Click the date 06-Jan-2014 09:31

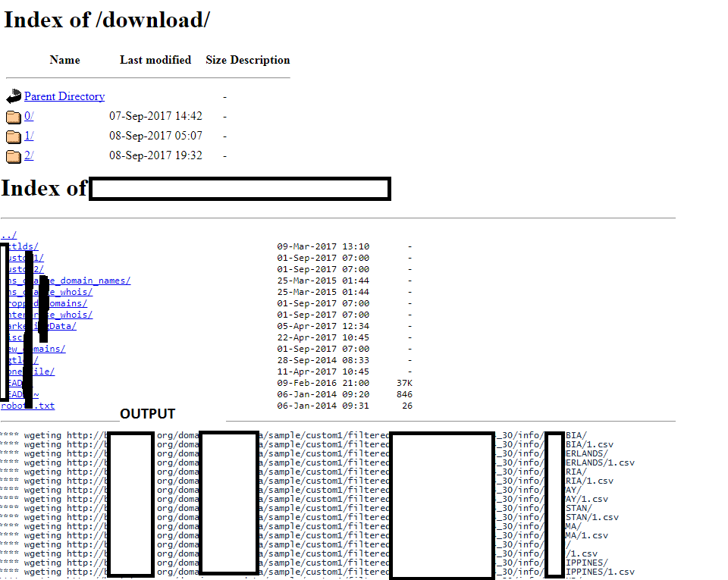pyautogui.click(x=323, y=406)
